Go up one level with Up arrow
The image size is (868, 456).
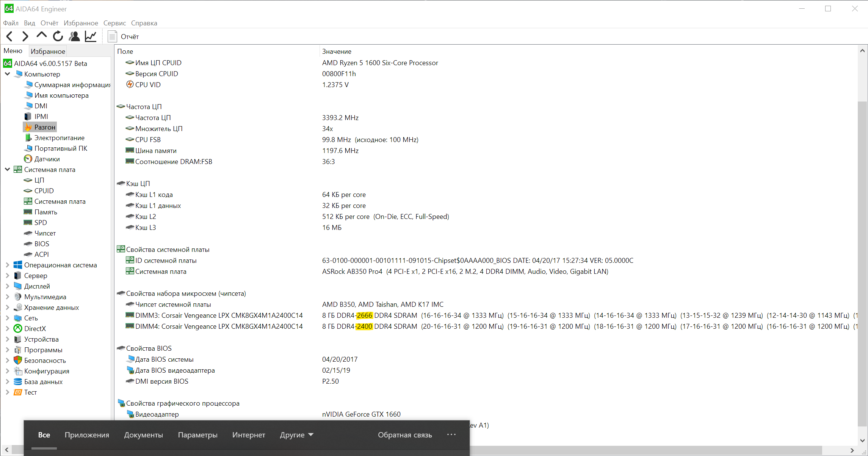click(x=41, y=36)
